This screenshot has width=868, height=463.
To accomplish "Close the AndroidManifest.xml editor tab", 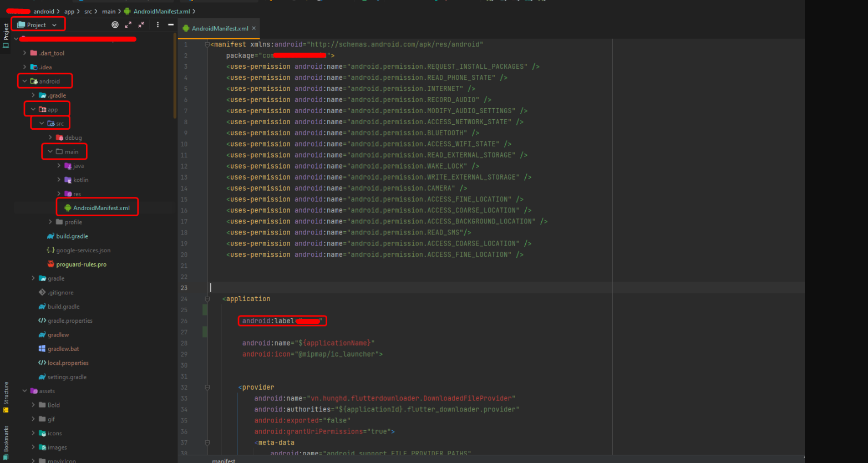I will pos(254,28).
